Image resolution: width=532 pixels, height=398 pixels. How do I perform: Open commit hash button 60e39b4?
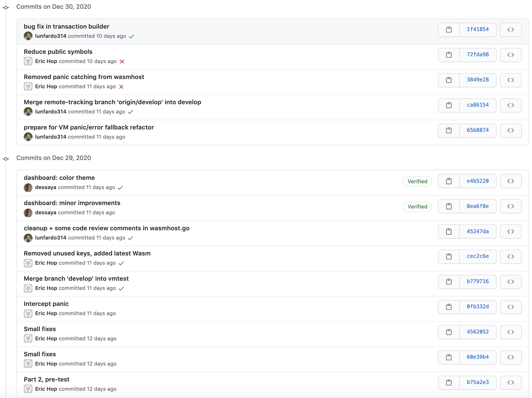(477, 357)
